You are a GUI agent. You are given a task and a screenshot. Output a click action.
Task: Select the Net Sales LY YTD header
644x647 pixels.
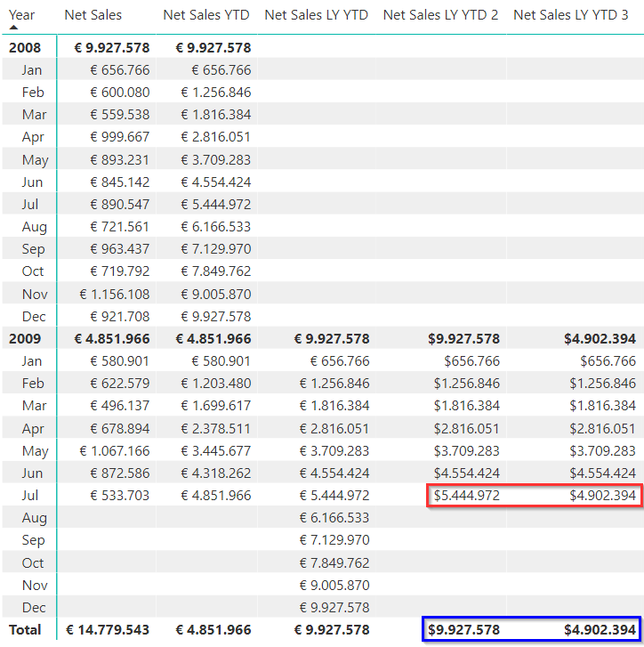coord(317,14)
